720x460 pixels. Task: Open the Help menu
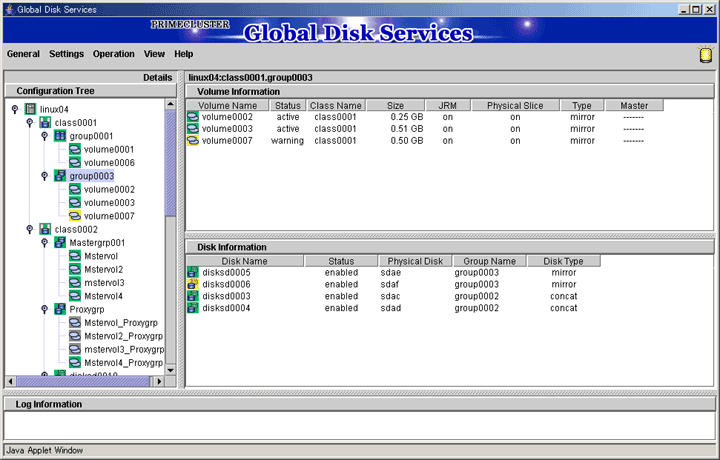[184, 54]
